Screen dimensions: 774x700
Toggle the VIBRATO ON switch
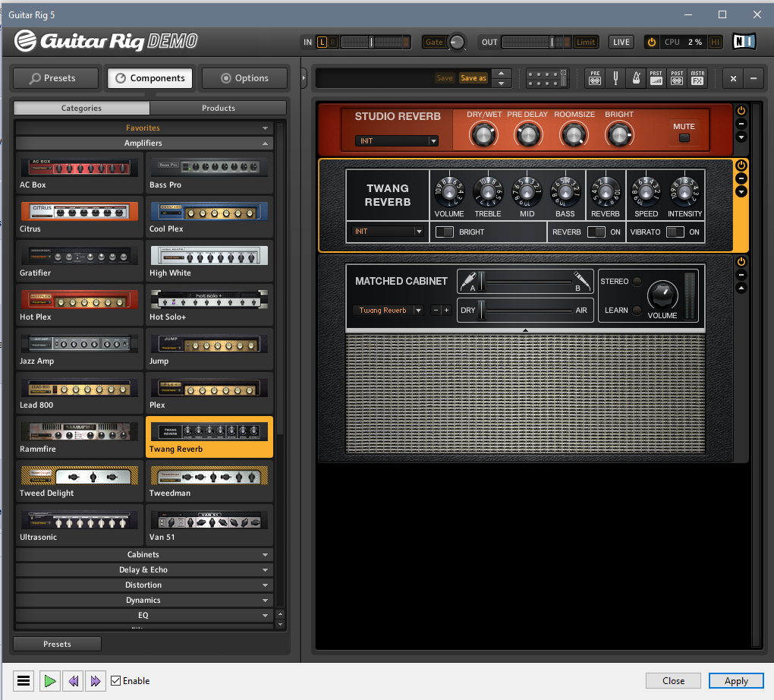(x=675, y=232)
